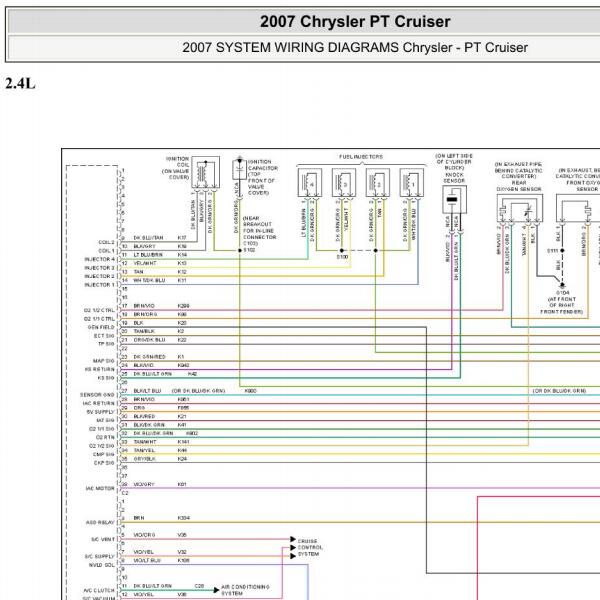The height and width of the screenshot is (600, 600).
Task: Click the 'O2 1/1 CTRL' pin label
Action: (x=99, y=319)
